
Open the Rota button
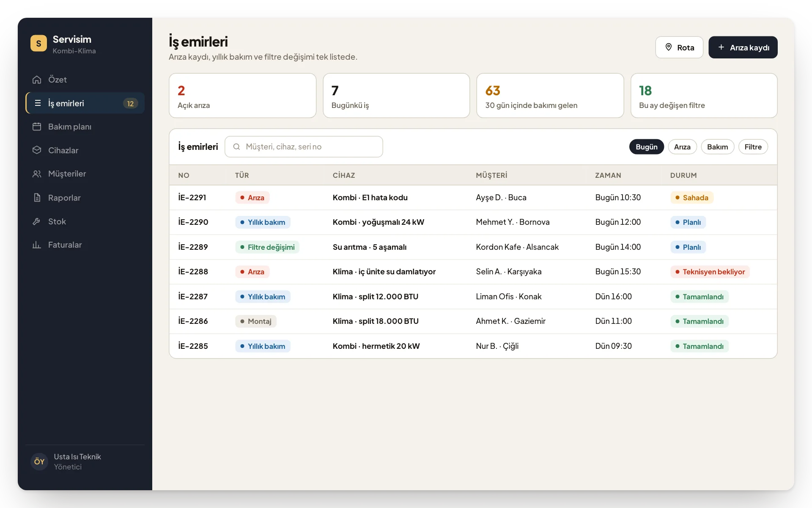679,47
